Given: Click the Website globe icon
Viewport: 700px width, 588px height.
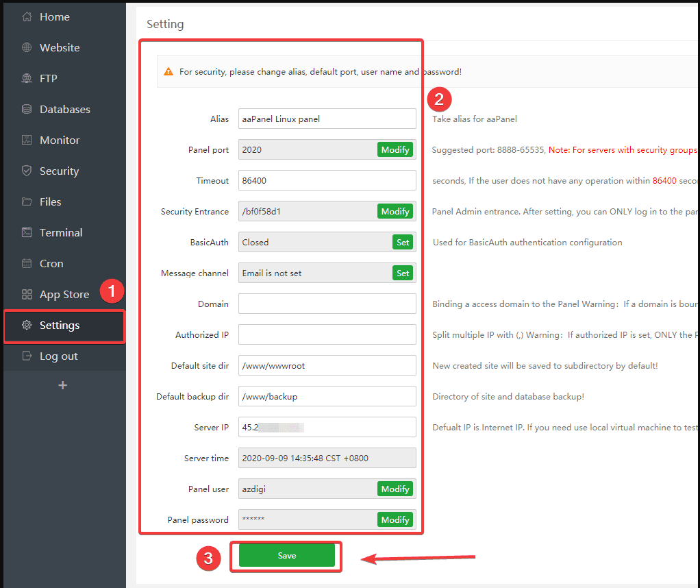Looking at the screenshot, I should (x=27, y=48).
